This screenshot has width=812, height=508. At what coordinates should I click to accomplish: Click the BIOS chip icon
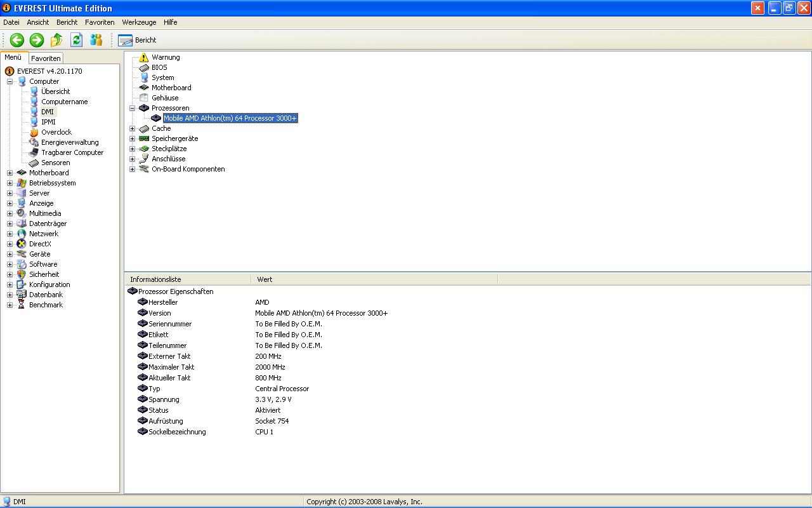coord(144,67)
